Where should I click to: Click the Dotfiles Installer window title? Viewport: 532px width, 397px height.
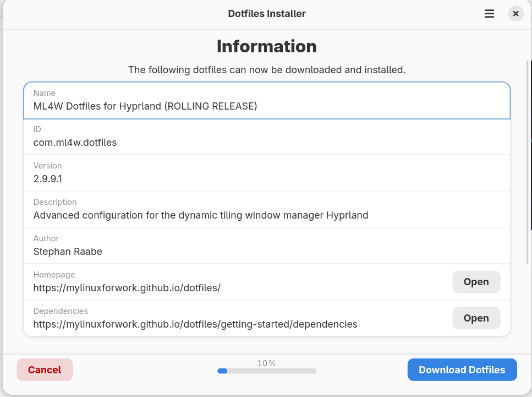tap(267, 14)
